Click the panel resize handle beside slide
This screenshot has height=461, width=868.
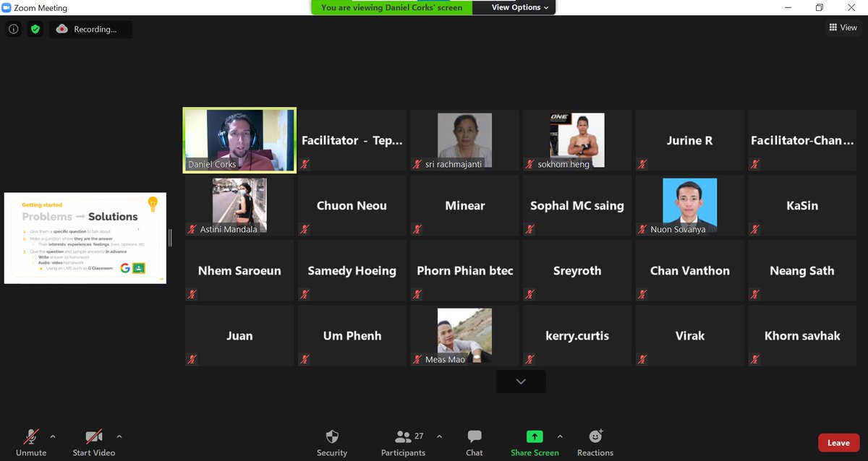(170, 238)
